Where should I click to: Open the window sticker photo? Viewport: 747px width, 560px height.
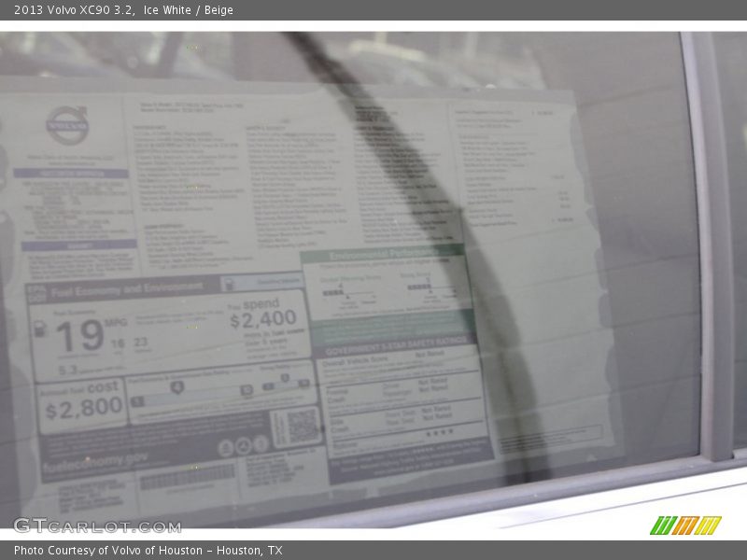373,280
